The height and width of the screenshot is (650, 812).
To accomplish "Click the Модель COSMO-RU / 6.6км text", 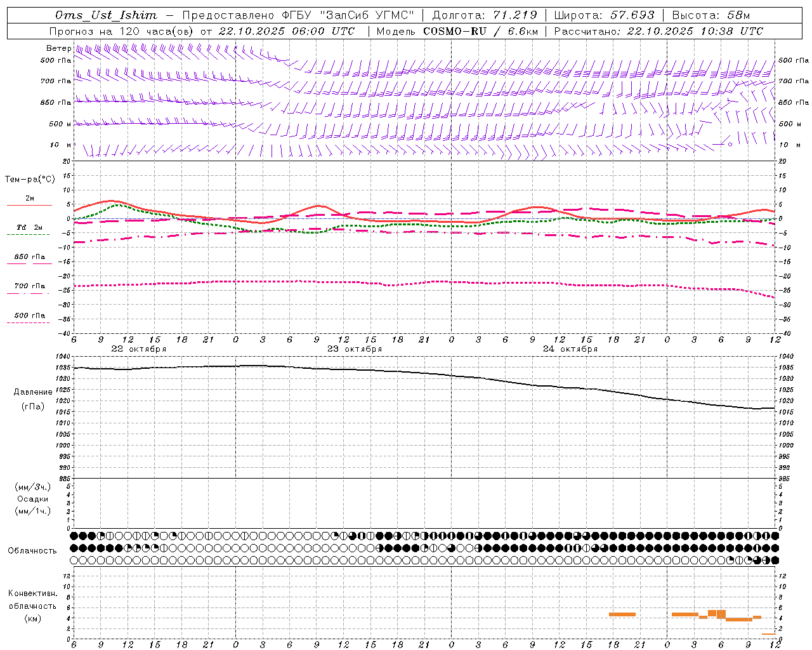I will click(x=457, y=31).
